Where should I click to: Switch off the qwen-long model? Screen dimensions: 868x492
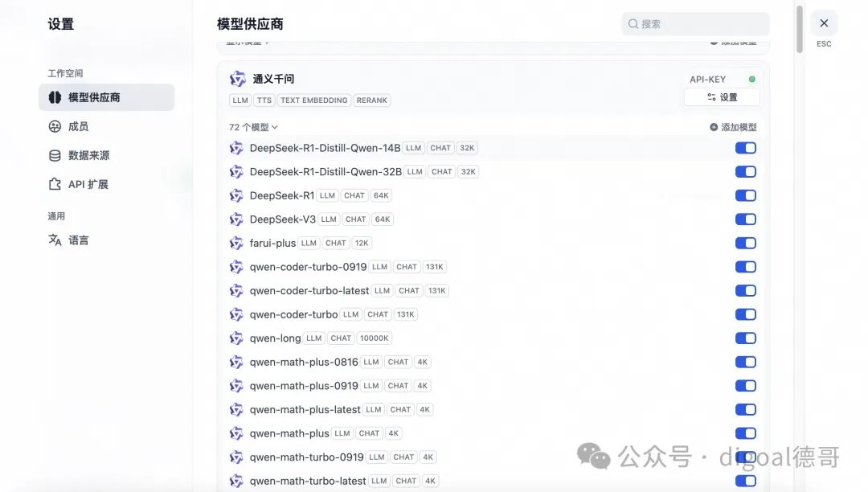point(746,338)
